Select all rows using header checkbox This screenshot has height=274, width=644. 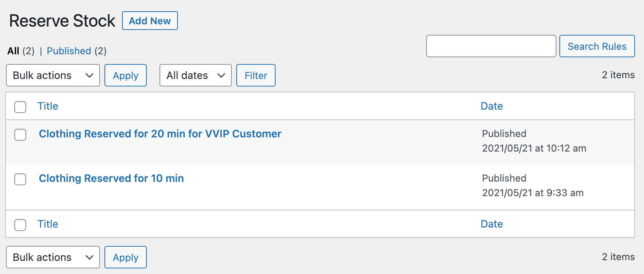[x=20, y=107]
